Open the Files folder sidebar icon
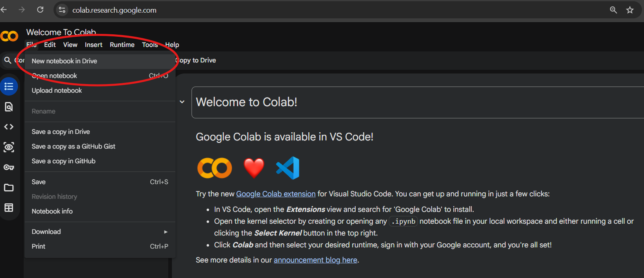The image size is (644, 278). (x=9, y=188)
